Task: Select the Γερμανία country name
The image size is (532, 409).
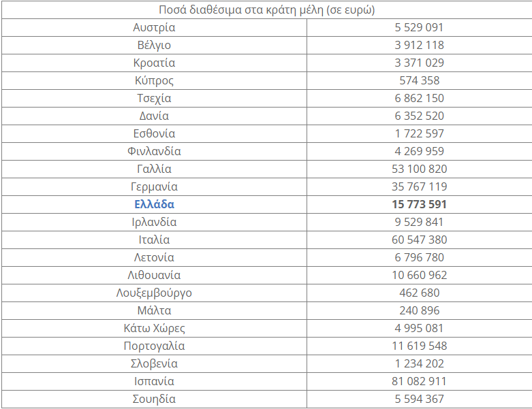Action: [154, 187]
